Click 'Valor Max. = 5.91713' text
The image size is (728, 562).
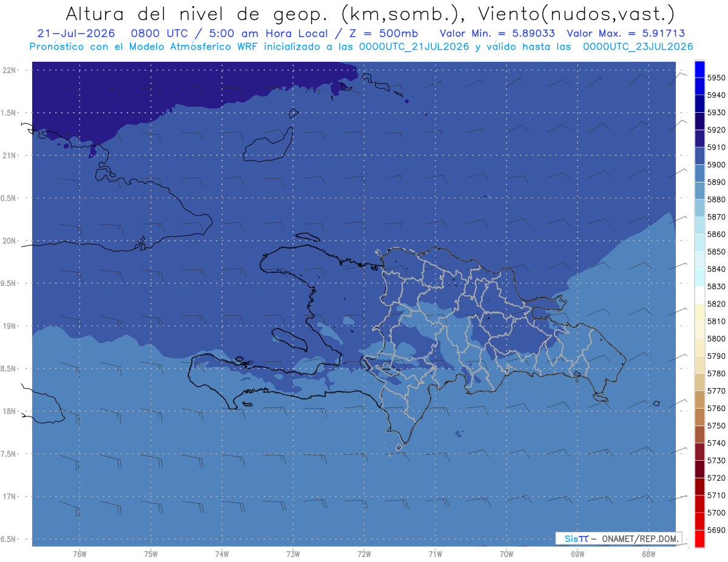[x=626, y=33]
